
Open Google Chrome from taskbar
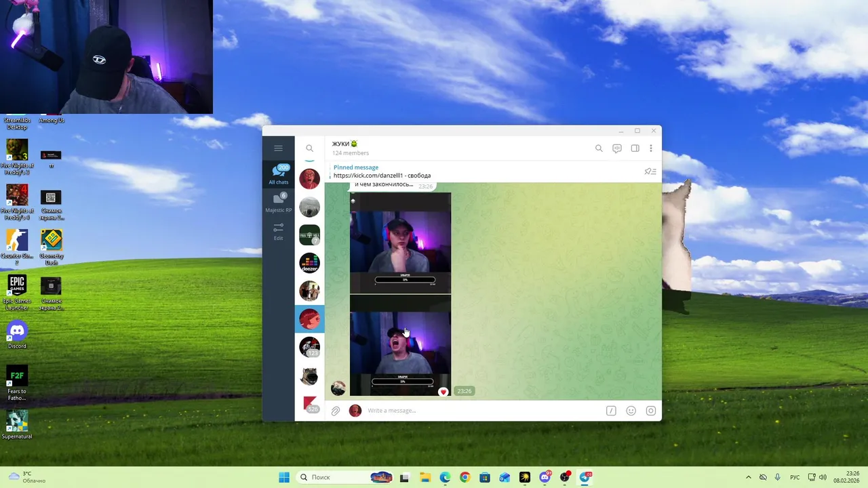(x=465, y=477)
